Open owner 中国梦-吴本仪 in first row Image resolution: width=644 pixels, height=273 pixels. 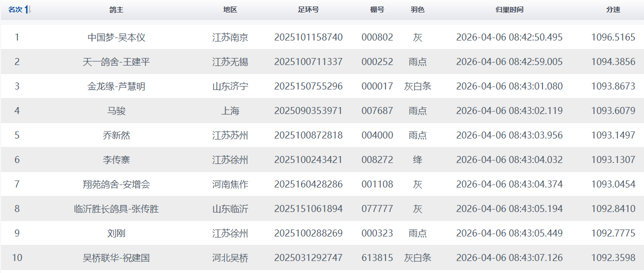pos(116,37)
